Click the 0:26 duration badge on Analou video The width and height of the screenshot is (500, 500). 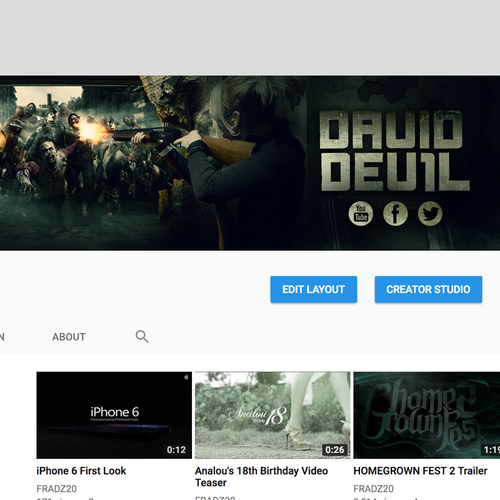335,450
